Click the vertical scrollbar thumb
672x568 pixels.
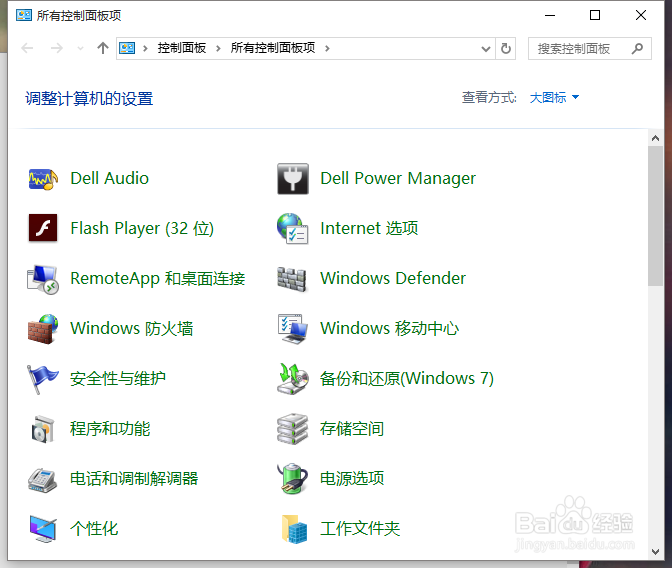[655, 216]
